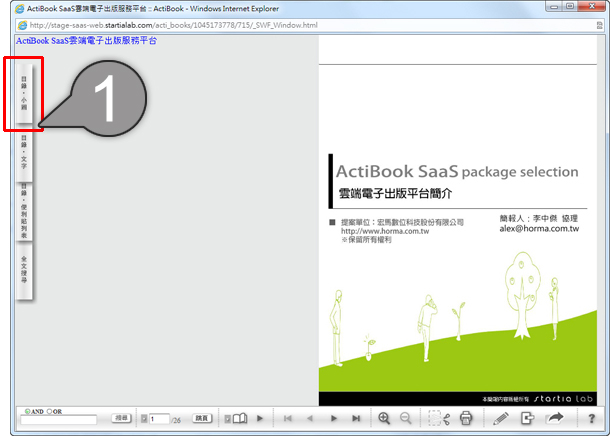Click the 跳頁 jump page button
This screenshot has width=610, height=436.
click(202, 418)
